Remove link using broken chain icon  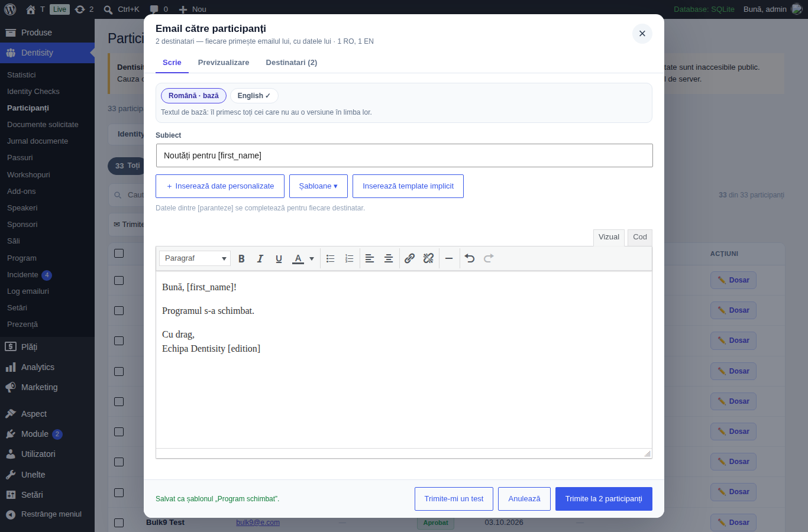coord(429,258)
